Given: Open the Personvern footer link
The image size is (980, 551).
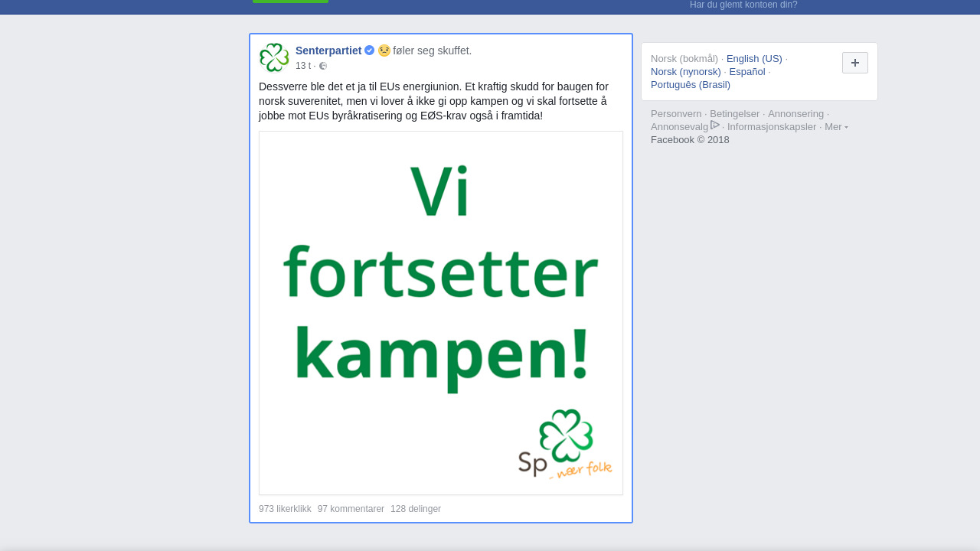Looking at the screenshot, I should click(x=676, y=114).
